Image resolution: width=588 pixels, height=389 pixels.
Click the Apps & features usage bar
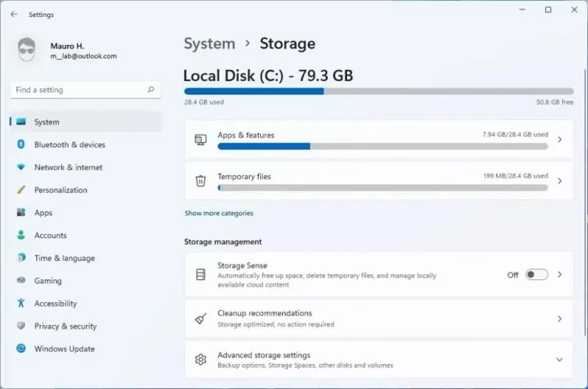382,146
